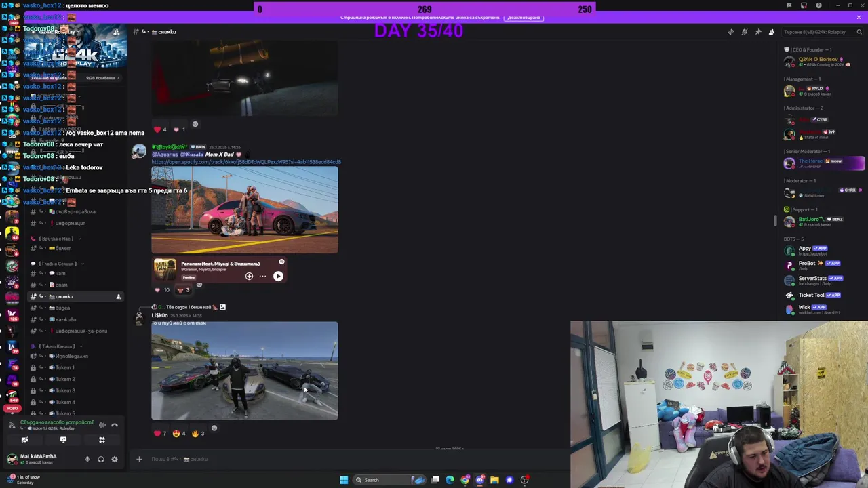Open the threads icon in channel header
Screen dimensions: 868x488
(730, 32)
